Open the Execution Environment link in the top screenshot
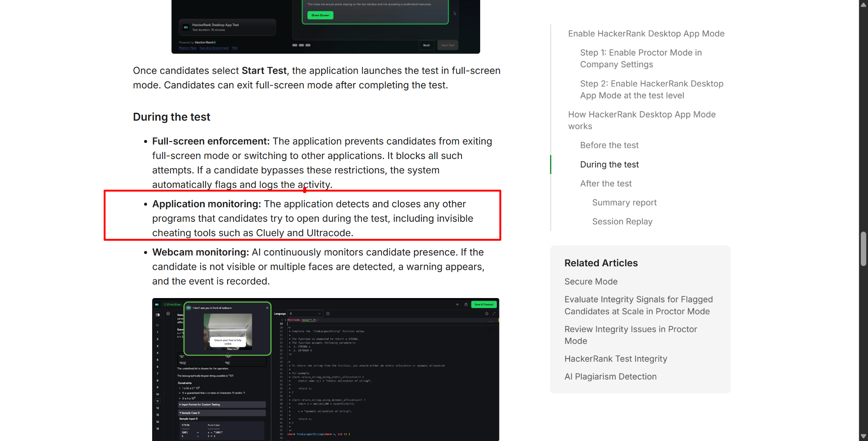 coord(214,48)
